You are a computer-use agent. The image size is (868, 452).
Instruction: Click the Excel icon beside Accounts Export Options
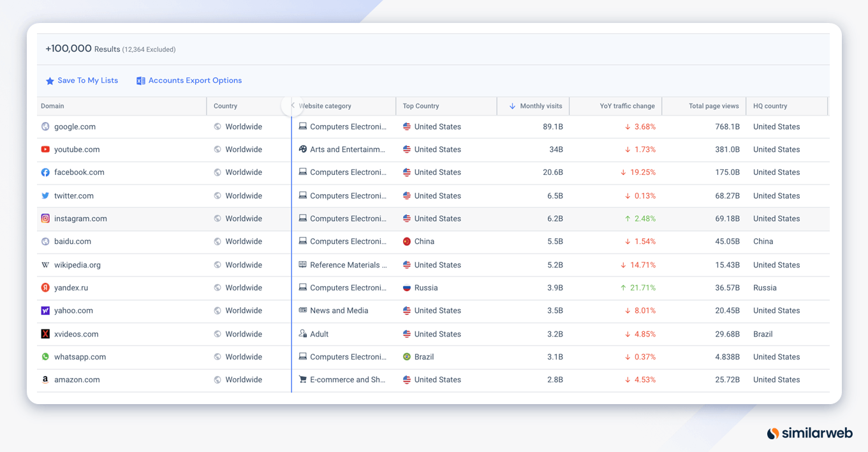coord(140,80)
